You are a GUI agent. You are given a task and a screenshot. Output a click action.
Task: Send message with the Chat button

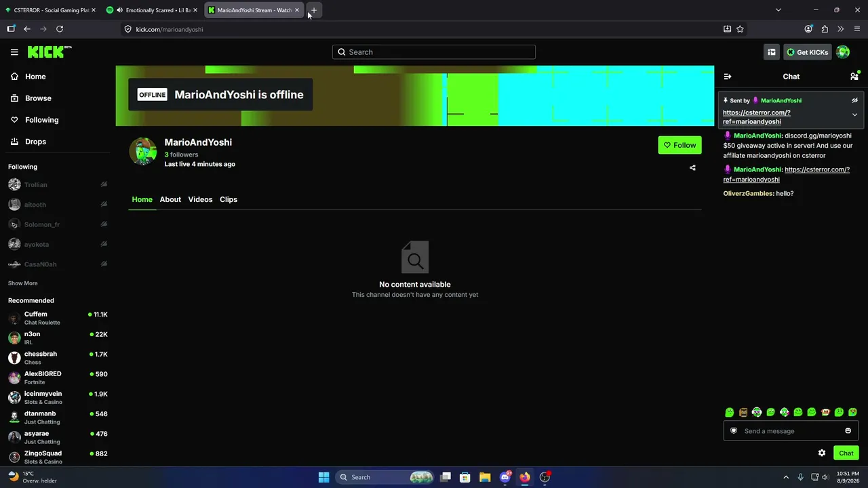(x=846, y=453)
